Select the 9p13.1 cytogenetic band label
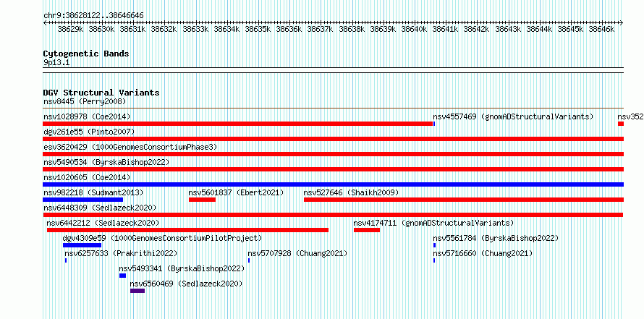 click(x=56, y=62)
